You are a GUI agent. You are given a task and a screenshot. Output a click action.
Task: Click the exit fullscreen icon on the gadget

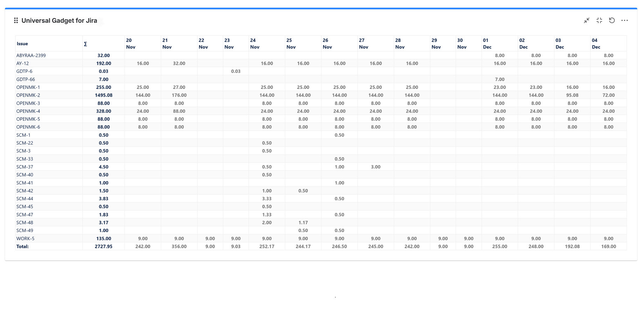(x=599, y=20)
